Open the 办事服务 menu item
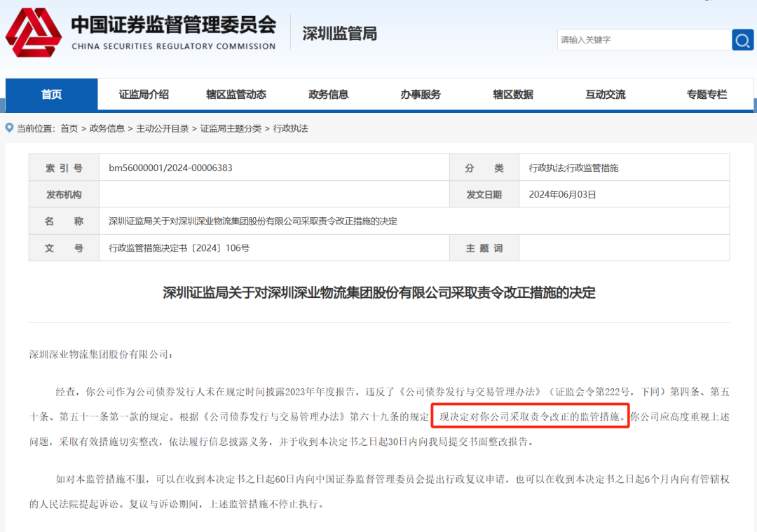The width and height of the screenshot is (757, 532). 421,94
